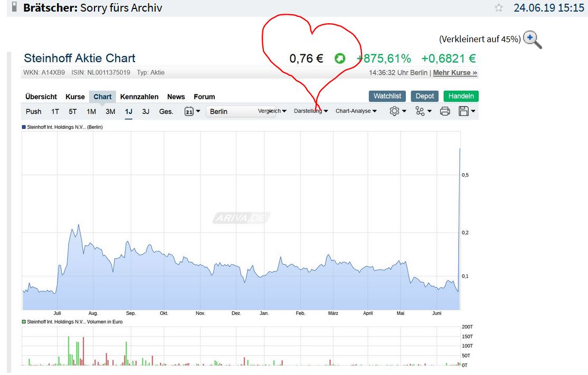Select the Push chart mode
Image resolution: width=588 pixels, height=375 pixels.
tap(33, 111)
